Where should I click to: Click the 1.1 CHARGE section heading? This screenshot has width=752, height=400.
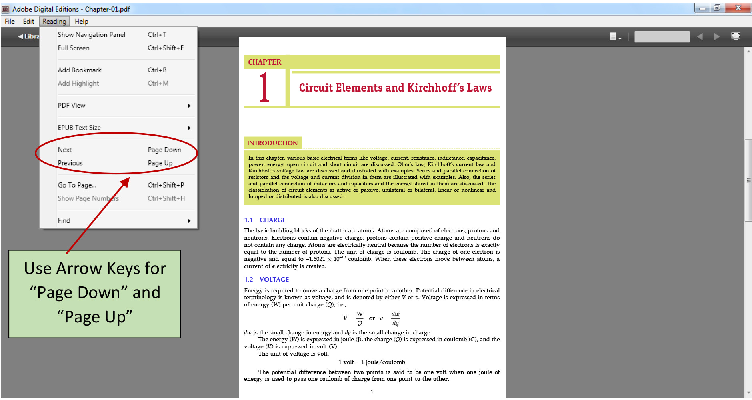[x=265, y=220]
